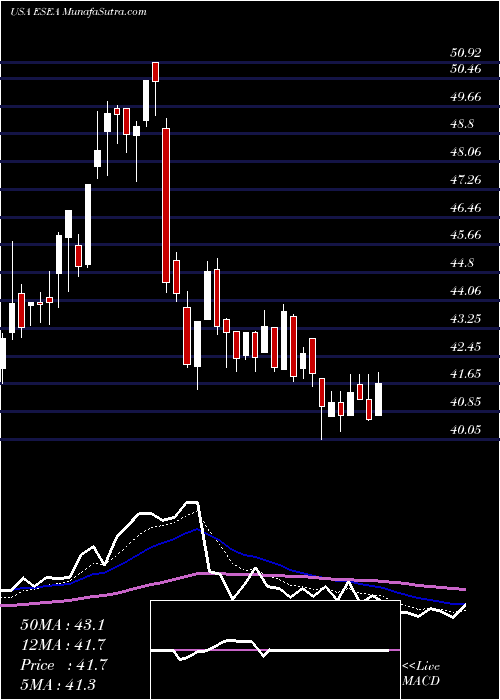The image size is (500, 700).
Task: Click the 49.66 price axis label
Action: click(466, 97)
